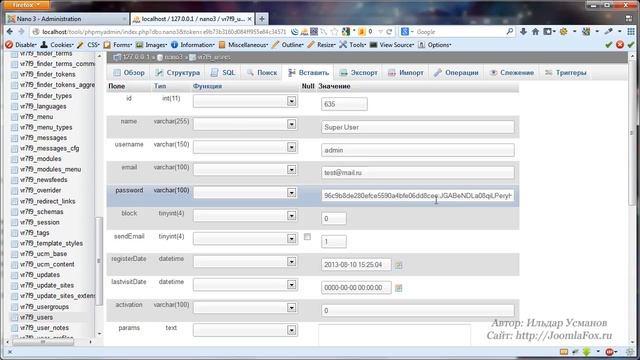
Task: Open the grid icon at toolbar end
Action: pyautogui.click(x=631, y=31)
